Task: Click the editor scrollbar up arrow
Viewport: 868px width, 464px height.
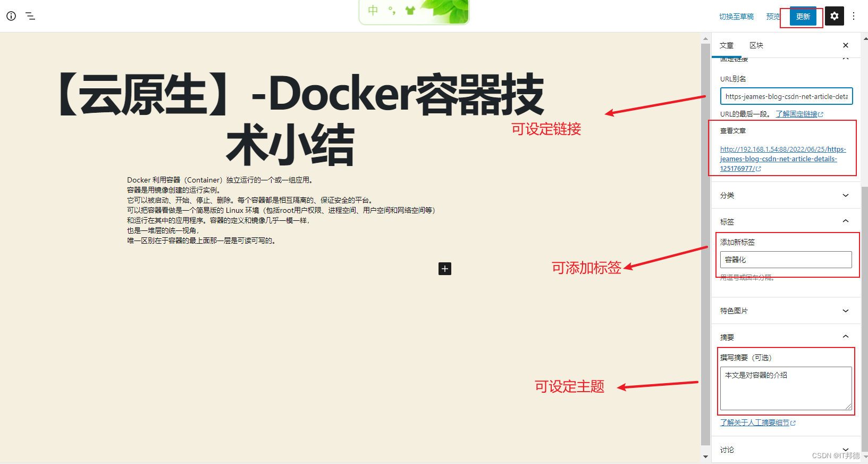Action: coord(705,39)
